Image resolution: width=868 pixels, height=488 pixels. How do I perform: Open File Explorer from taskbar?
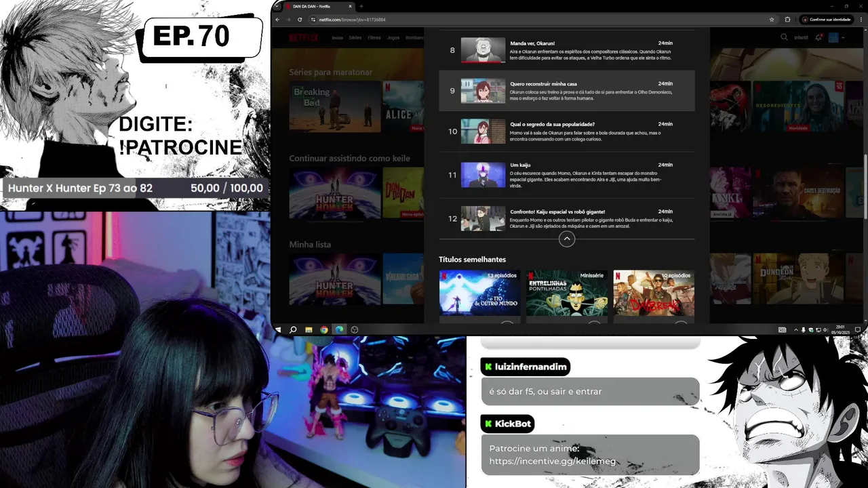[x=309, y=329]
